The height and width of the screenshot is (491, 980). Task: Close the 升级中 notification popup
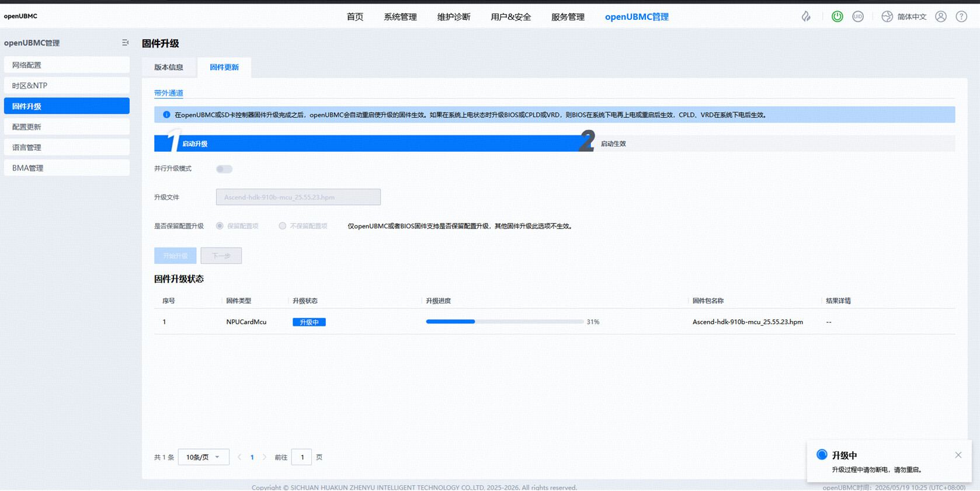(x=958, y=455)
